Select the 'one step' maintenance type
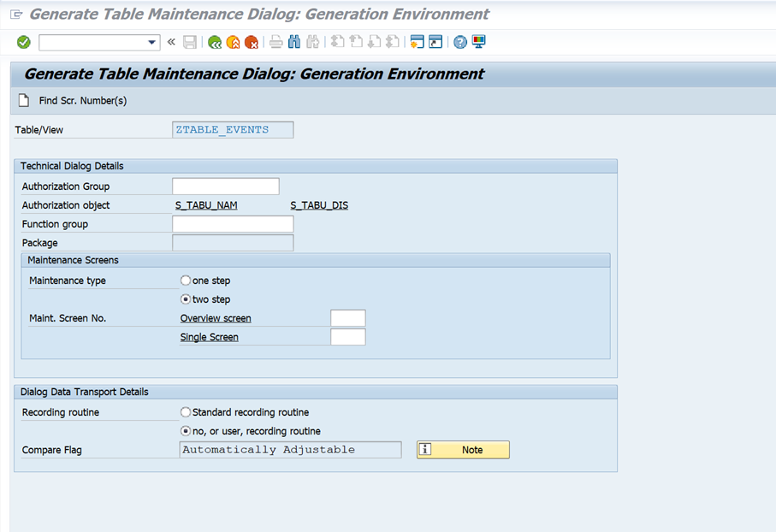Image resolution: width=776 pixels, height=532 pixels. (x=186, y=281)
